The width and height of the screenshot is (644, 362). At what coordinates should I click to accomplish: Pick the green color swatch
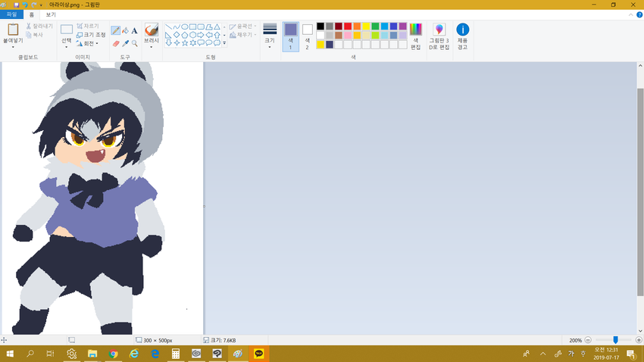pos(375,27)
